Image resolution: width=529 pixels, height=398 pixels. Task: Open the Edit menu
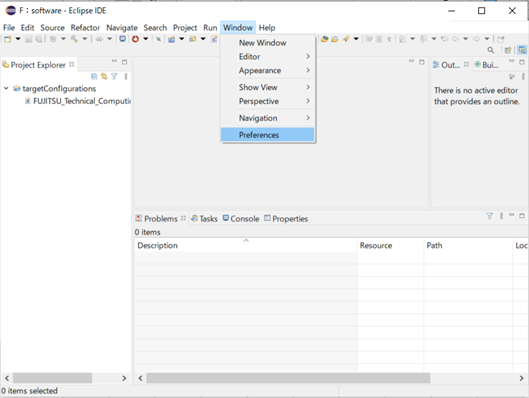(27, 28)
